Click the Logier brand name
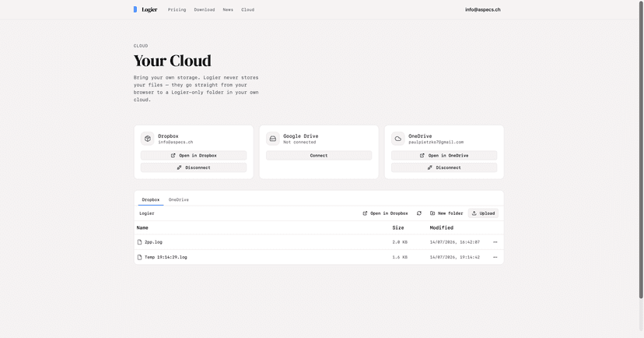Image resolution: width=644 pixels, height=338 pixels. [149, 9]
